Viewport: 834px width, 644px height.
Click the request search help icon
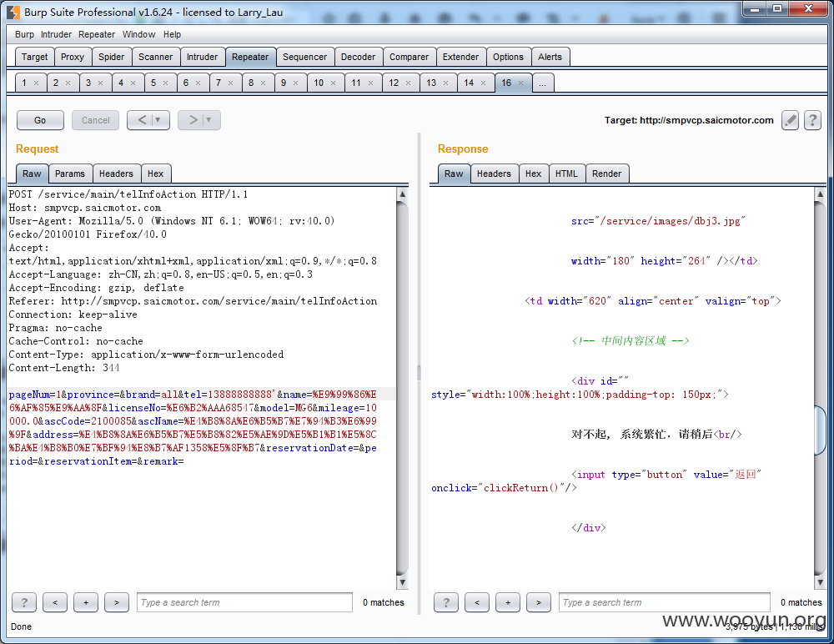point(24,602)
